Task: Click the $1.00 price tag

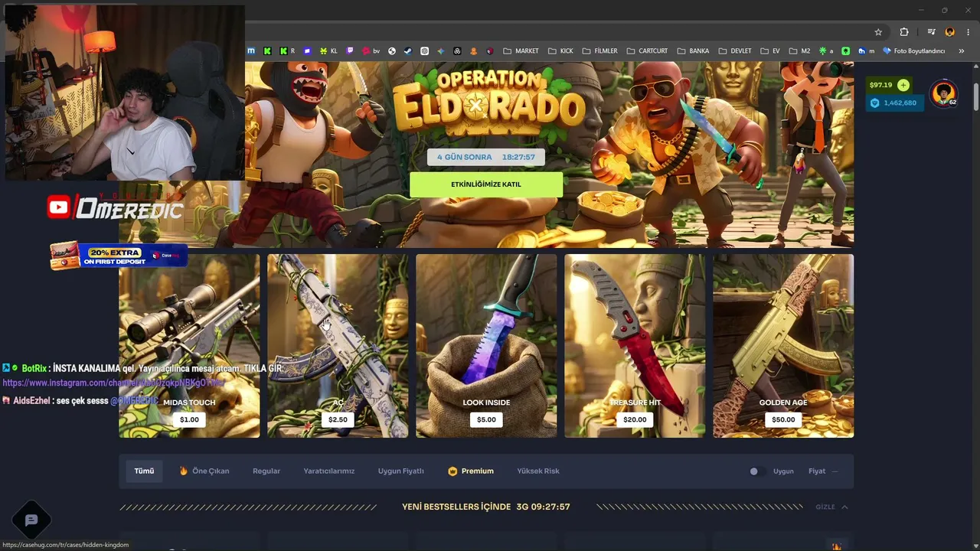Action: tap(189, 419)
